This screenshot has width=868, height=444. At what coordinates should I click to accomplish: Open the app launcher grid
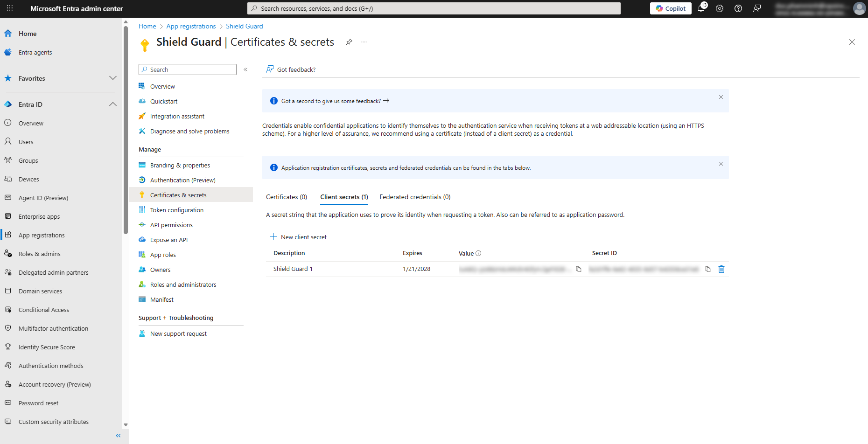pyautogui.click(x=10, y=8)
